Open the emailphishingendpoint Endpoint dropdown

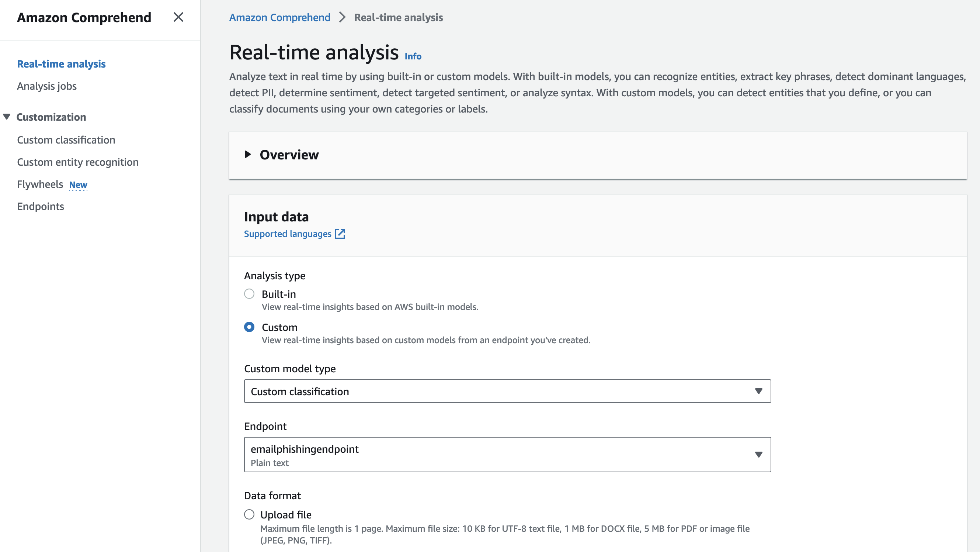(x=494, y=454)
